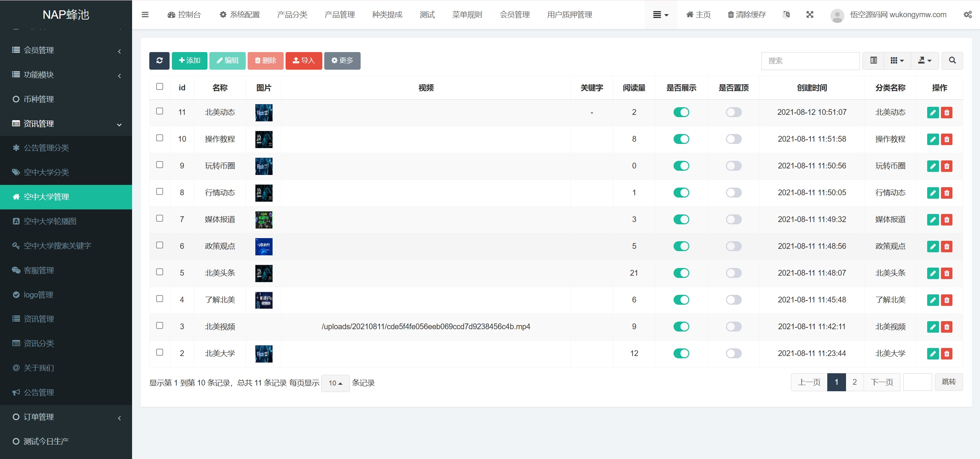Click the language switch icon in header
The height and width of the screenshot is (459, 980).
pos(786,15)
